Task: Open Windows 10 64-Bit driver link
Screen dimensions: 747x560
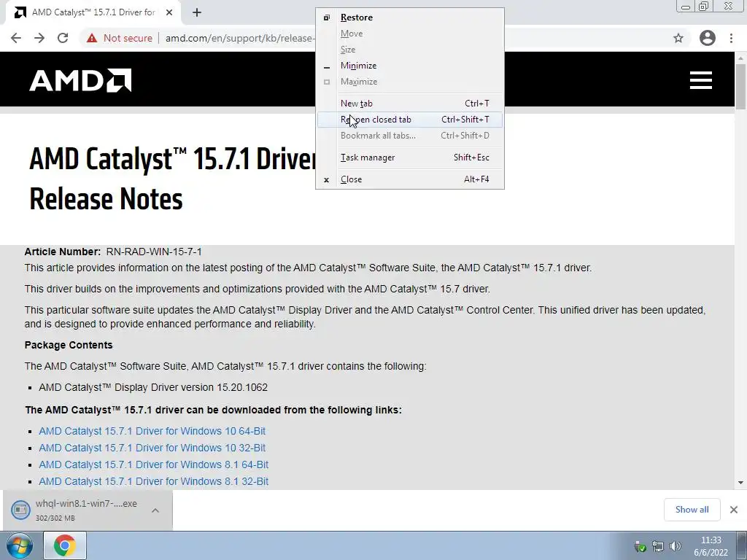Action: 152,431
